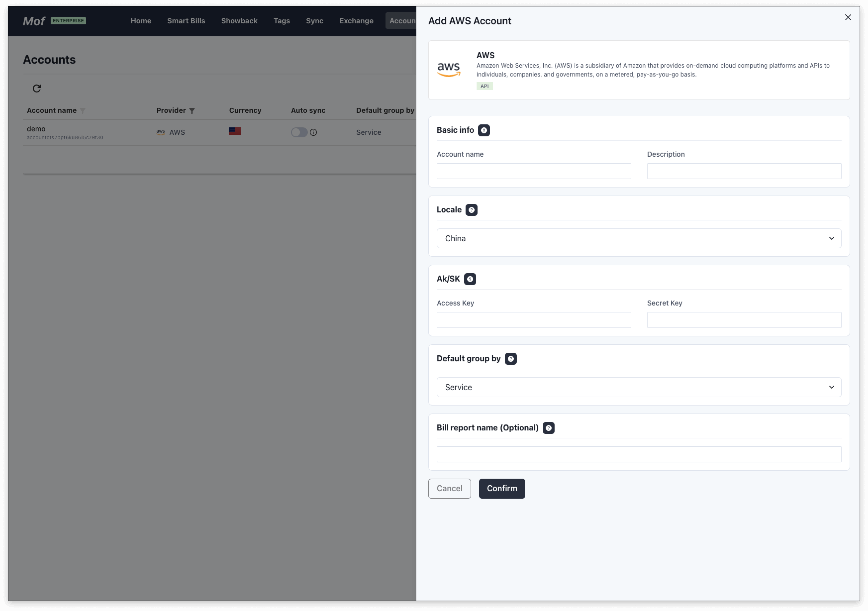The width and height of the screenshot is (868, 611).
Task: Click the Accounts page heading
Action: click(49, 59)
